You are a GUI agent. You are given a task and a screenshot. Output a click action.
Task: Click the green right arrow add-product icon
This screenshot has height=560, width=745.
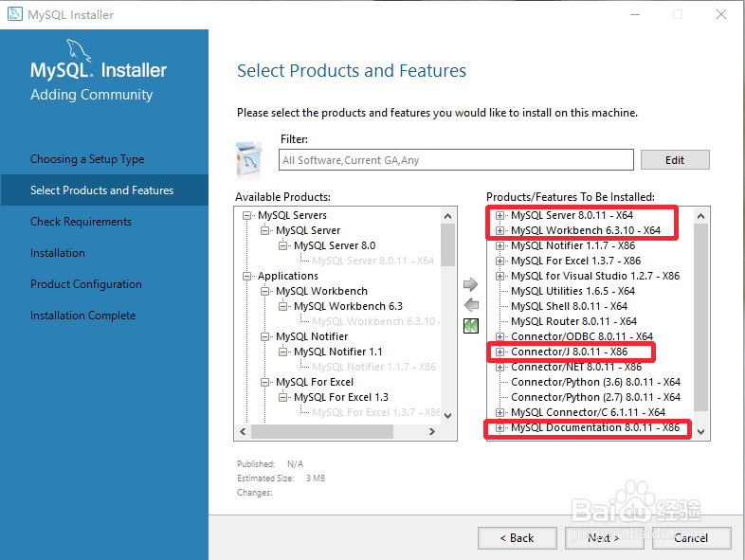tap(470, 284)
